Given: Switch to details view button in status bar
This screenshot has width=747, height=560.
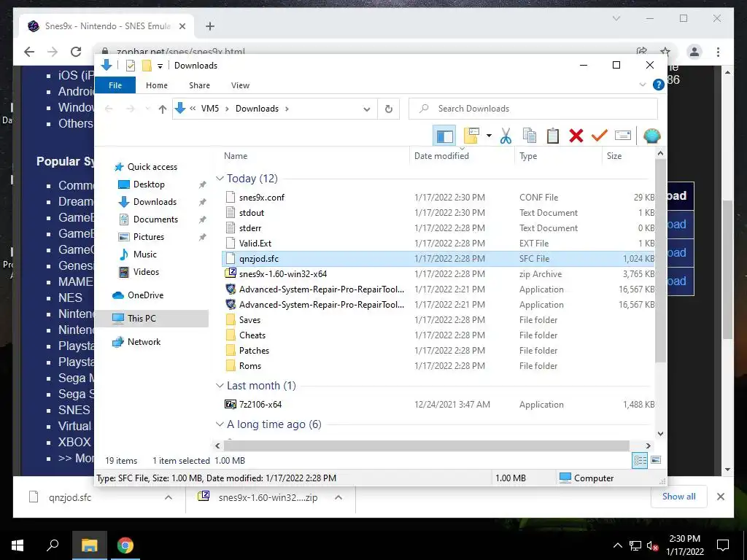Looking at the screenshot, I should point(640,460).
